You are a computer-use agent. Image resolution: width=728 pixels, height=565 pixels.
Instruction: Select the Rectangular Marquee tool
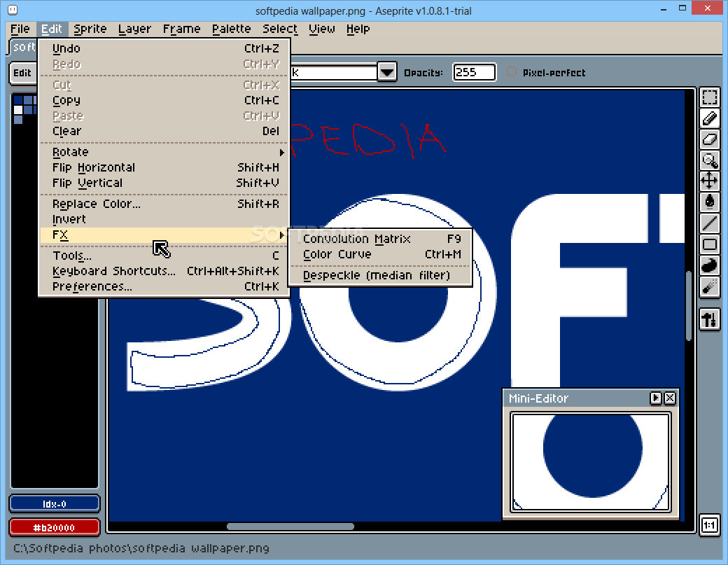(x=709, y=98)
